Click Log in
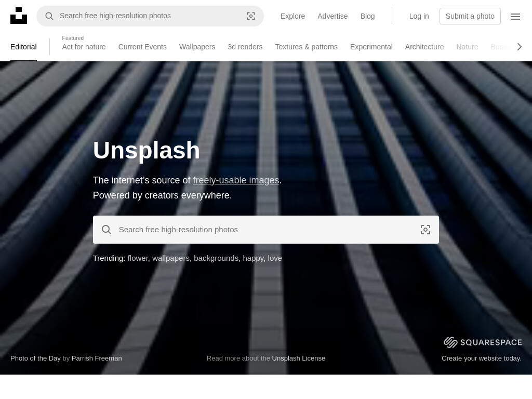The image size is (532, 399). tap(419, 16)
